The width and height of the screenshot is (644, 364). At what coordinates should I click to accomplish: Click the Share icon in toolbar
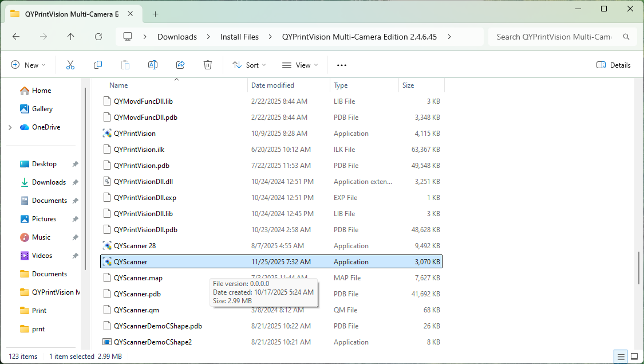tap(180, 65)
